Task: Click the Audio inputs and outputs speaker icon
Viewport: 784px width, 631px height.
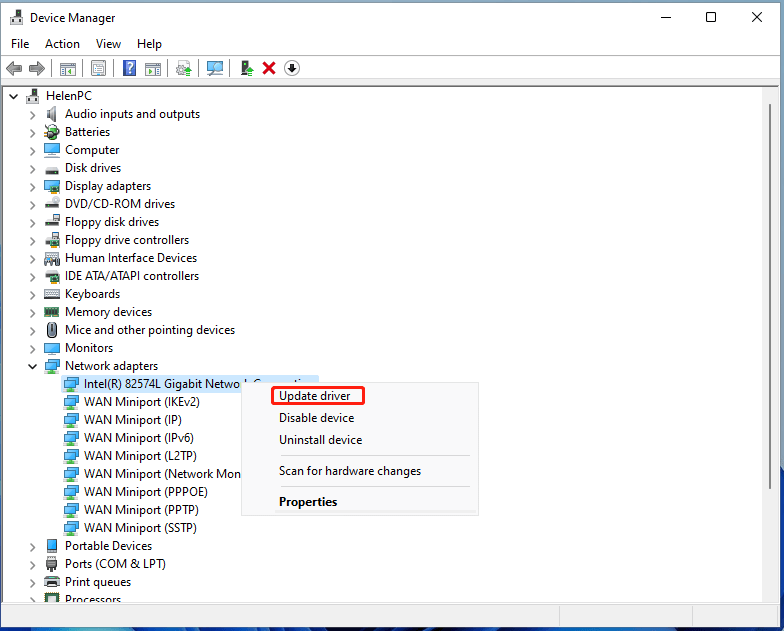Action: click(52, 114)
